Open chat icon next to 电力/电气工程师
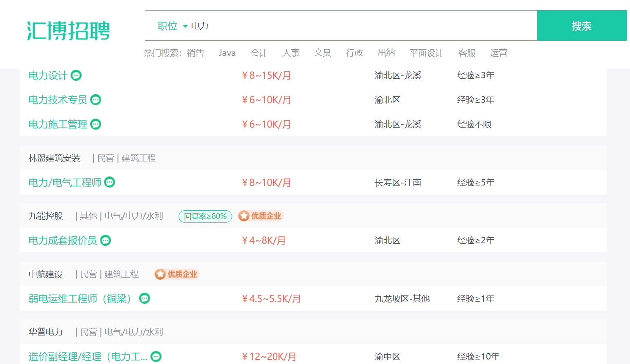630x364 pixels. pos(110,182)
